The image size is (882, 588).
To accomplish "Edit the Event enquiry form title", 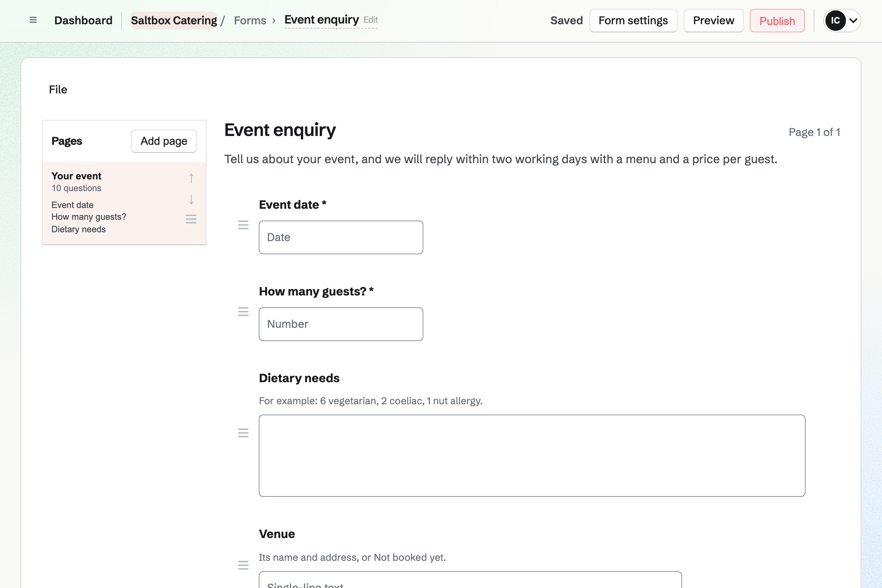I will point(331,20).
